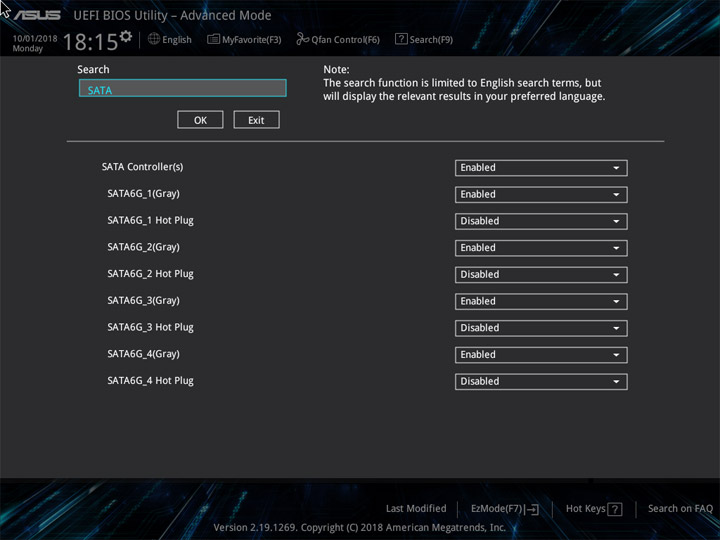720x540 pixels.
Task: Select the SATA6G_1(Gray) result label
Action: 143,194
